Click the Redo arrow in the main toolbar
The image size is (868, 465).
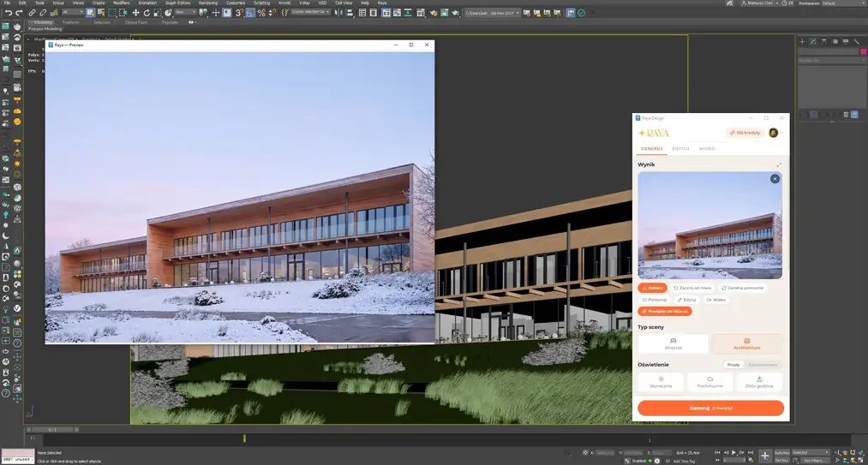pos(19,12)
